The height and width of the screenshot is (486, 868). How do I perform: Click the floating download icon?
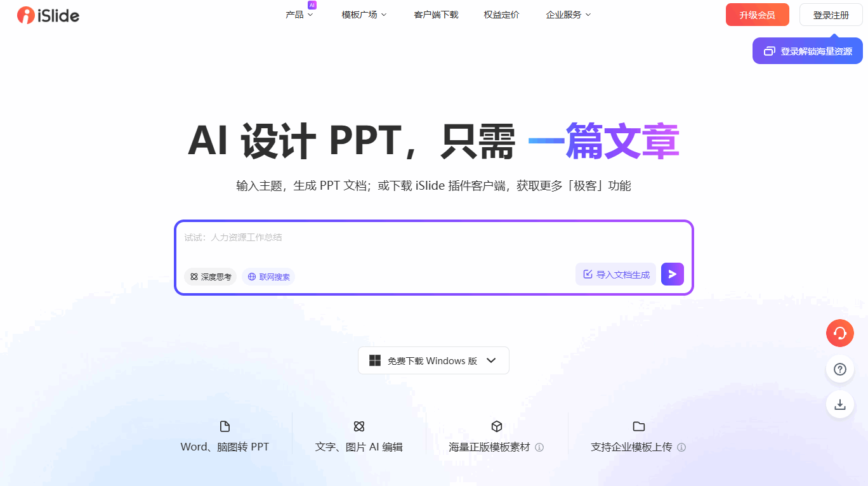tap(839, 405)
